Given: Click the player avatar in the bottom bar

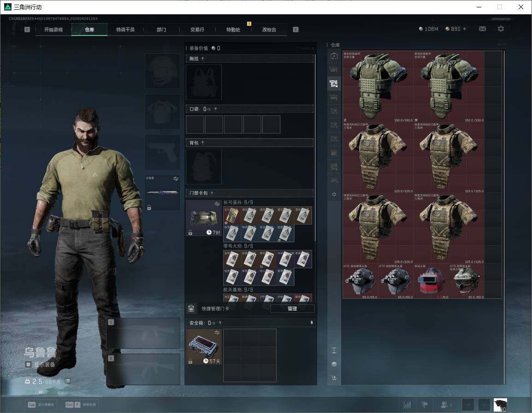Looking at the screenshot, I should click(500, 405).
